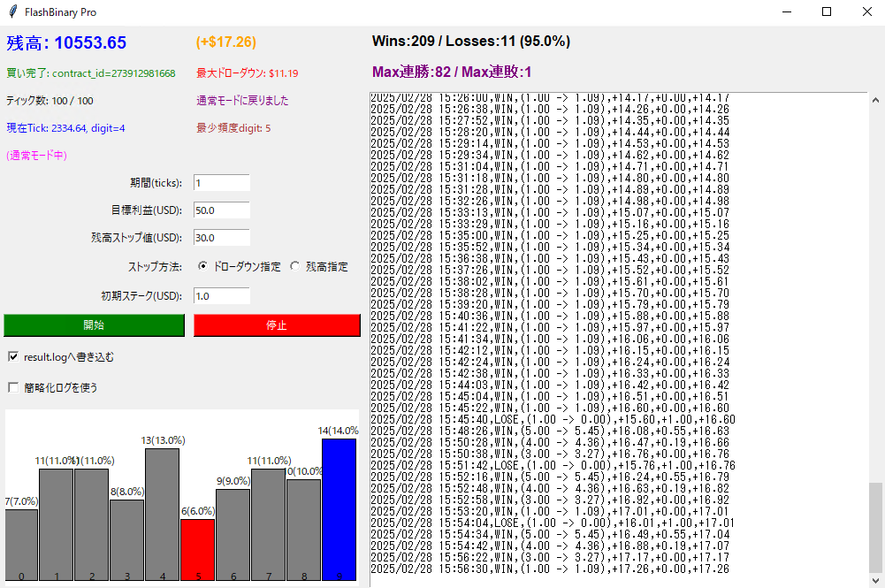Image resolution: width=885 pixels, height=588 pixels.
Task: Maximize the FlashBinary Pro window
Action: point(827,12)
